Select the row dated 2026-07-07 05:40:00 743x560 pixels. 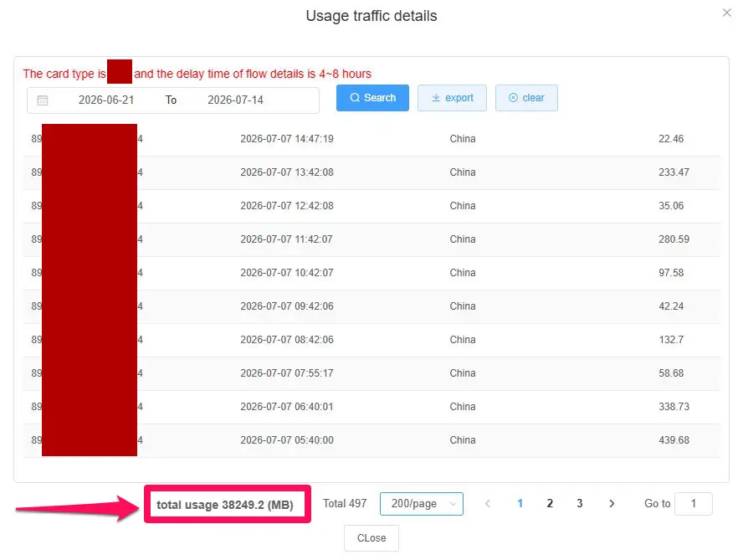(x=371, y=440)
